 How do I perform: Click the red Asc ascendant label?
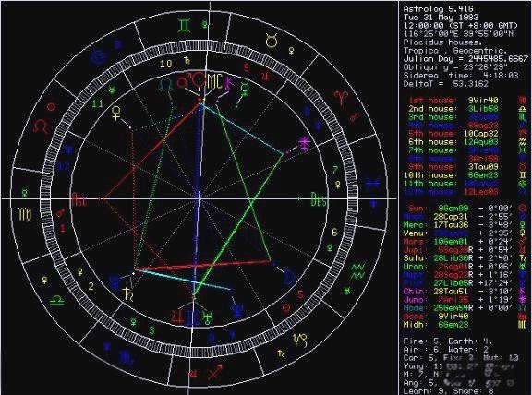point(79,199)
